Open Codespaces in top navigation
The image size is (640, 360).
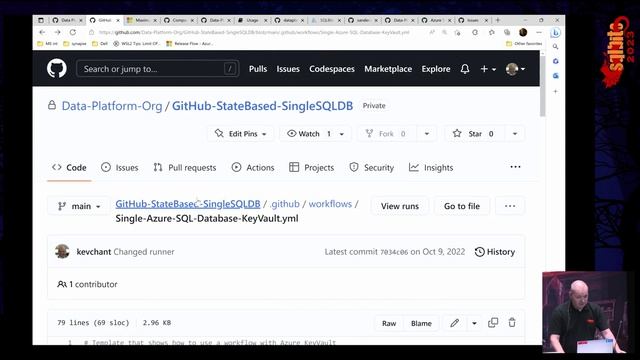[332, 69]
